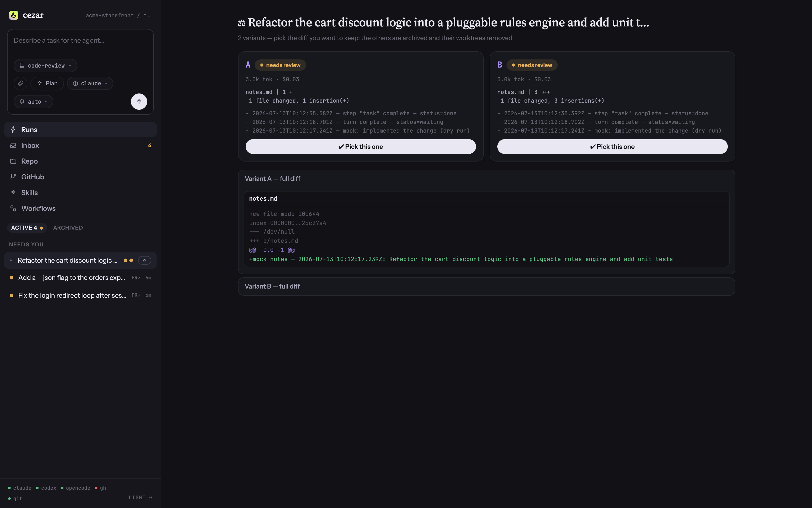Click variant B '1 file changed, 3 insertions(+)' text
812x508 pixels.
[x=552, y=101]
